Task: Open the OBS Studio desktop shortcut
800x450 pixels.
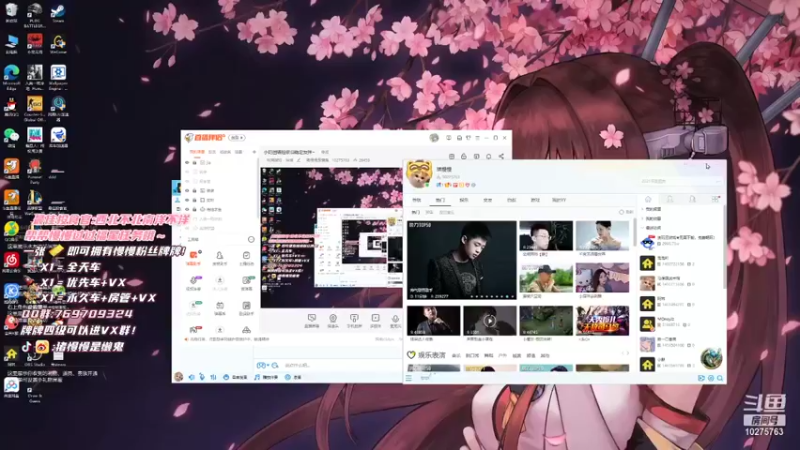Action: pos(35,355)
